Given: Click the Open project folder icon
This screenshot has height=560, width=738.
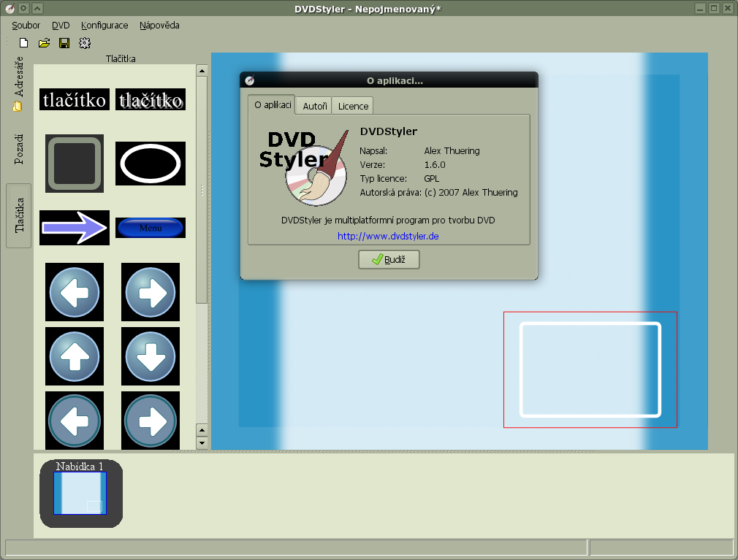Looking at the screenshot, I should coord(45,43).
